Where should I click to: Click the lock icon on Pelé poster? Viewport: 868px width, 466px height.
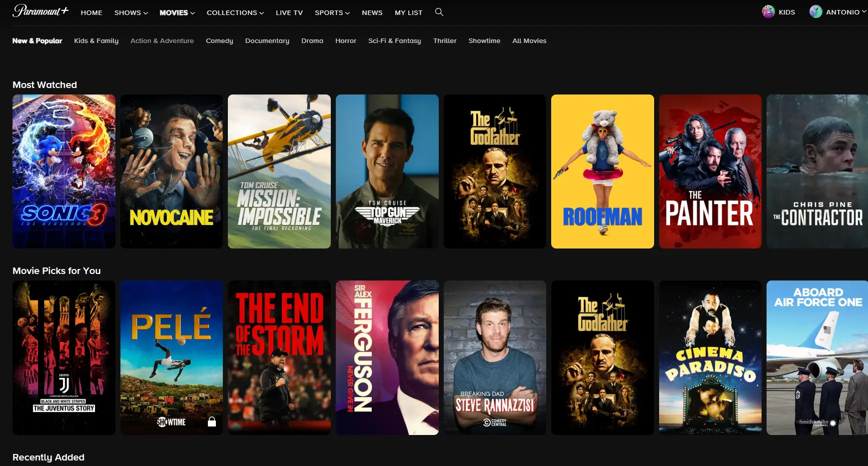(x=212, y=421)
